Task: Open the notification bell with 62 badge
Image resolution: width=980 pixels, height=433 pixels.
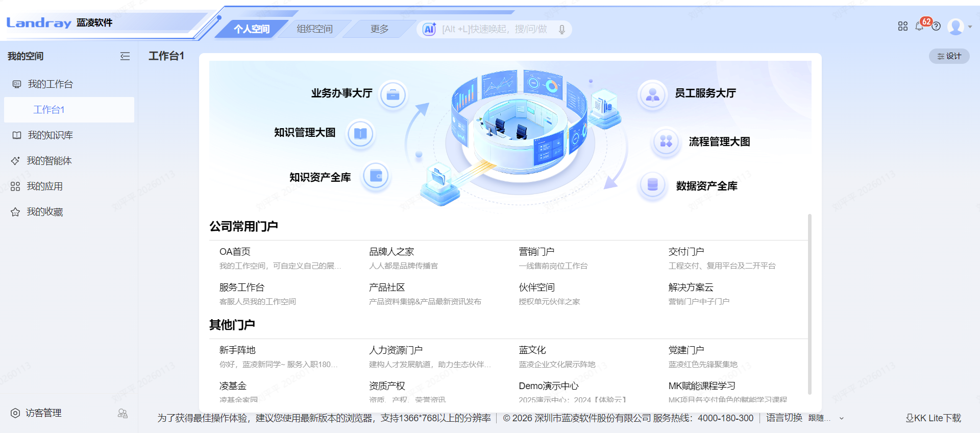Action: [x=919, y=26]
